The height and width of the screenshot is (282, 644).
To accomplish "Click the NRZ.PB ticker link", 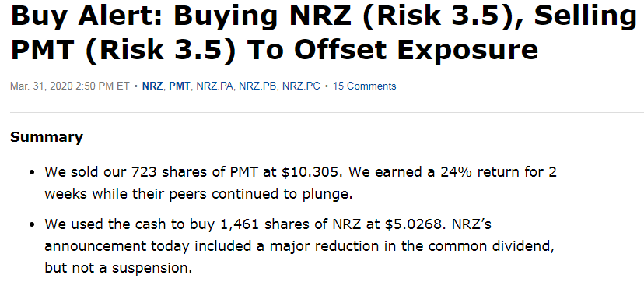I will (x=257, y=86).
